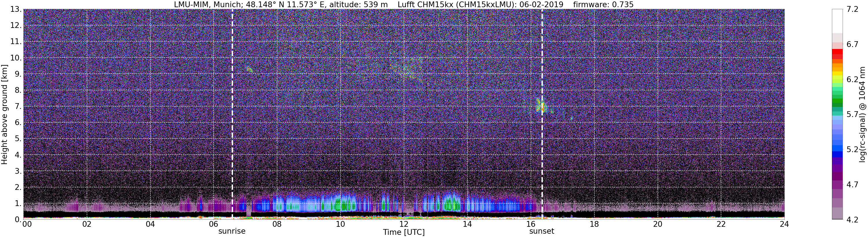
Task: Click the plot title mentioning LMU-MIM, Munich
Action: [x=404, y=4]
